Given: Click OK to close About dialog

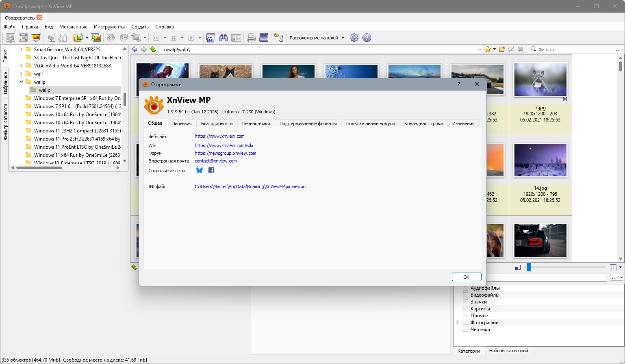Looking at the screenshot, I should coord(467,277).
